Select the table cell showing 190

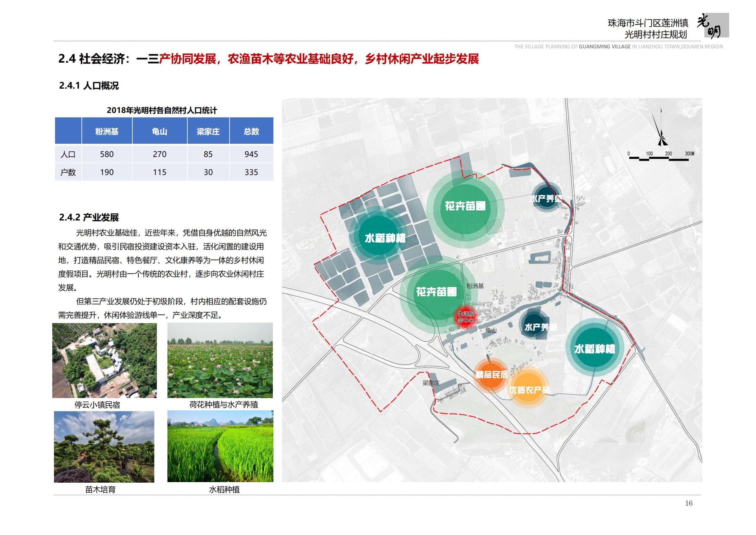[x=107, y=172]
